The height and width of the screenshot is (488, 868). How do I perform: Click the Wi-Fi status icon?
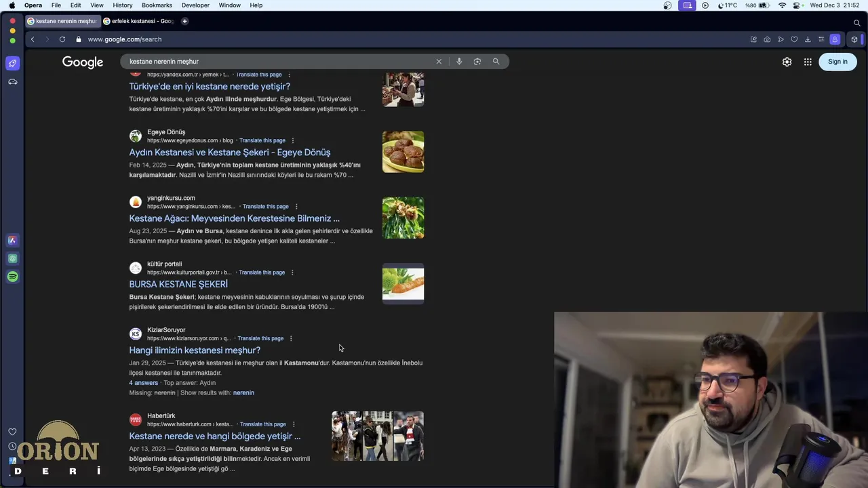point(783,5)
